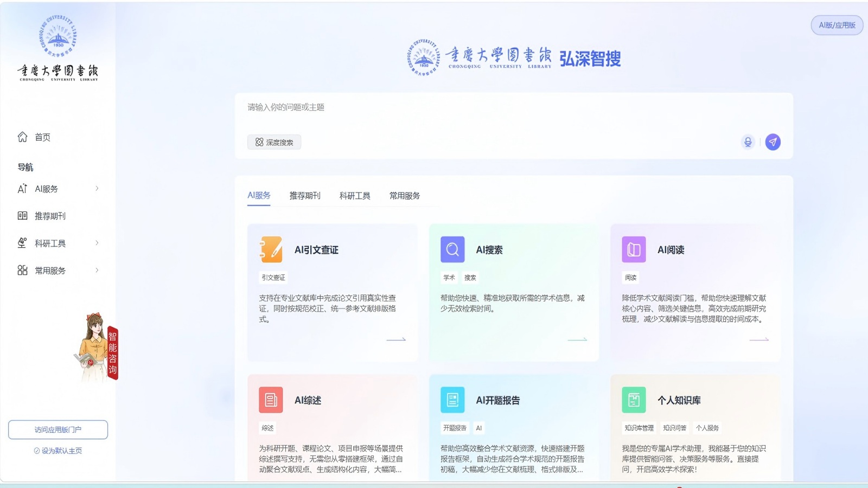Image resolution: width=868 pixels, height=488 pixels.
Task: Click the 搜索 tag on AI搜索
Action: tap(470, 278)
